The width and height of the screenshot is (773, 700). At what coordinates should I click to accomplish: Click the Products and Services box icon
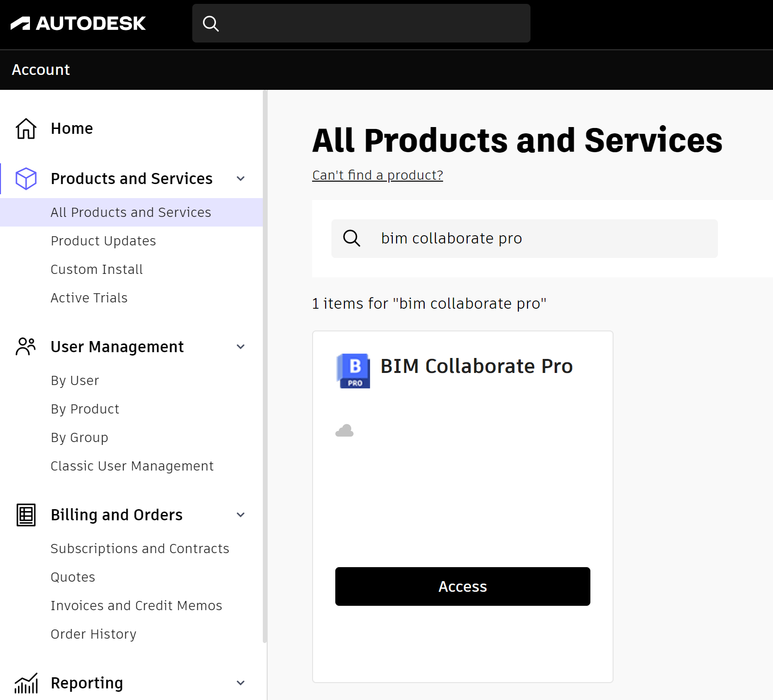25,178
